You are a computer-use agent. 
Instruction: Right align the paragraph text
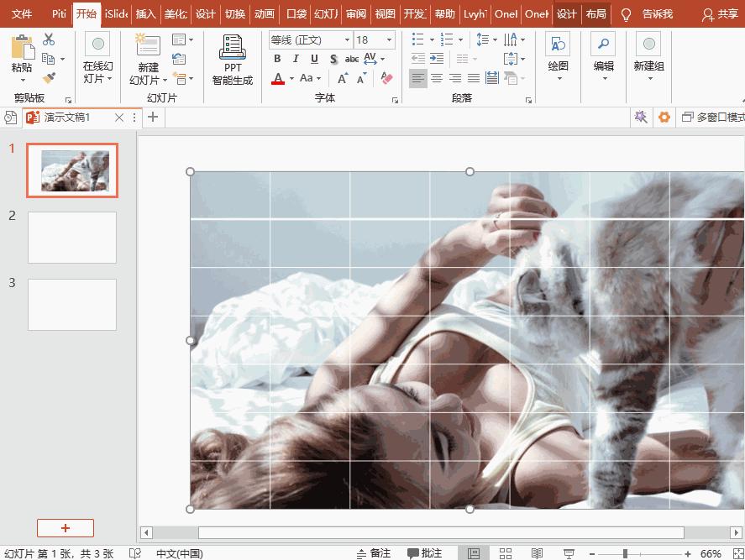[x=455, y=78]
